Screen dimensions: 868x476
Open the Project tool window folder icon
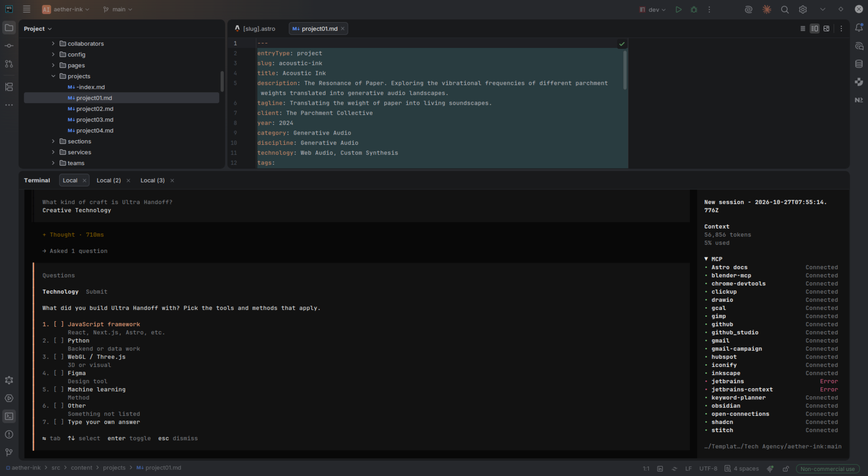[9, 28]
